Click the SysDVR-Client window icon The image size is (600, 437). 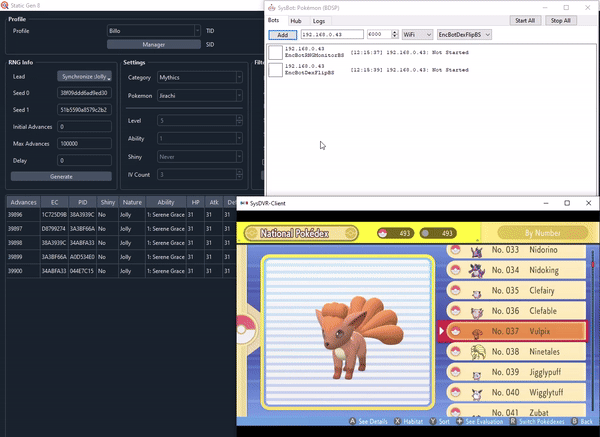coord(244,203)
